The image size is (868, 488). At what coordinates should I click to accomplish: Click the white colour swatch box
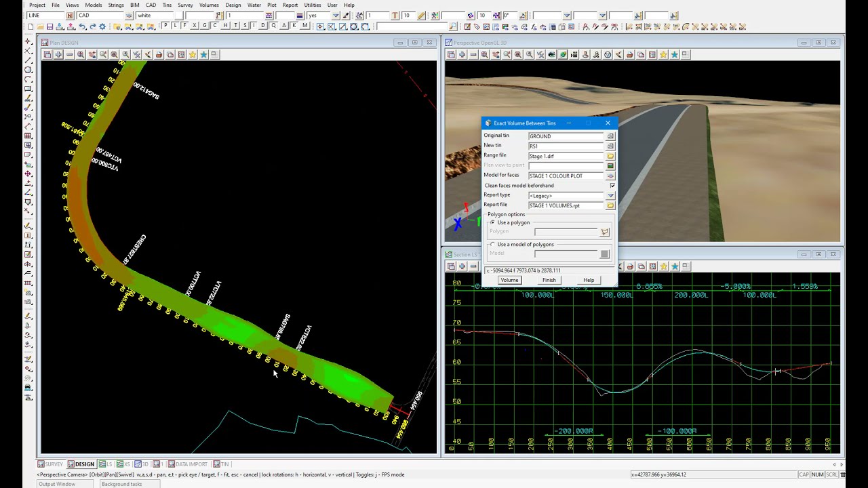[178, 15]
